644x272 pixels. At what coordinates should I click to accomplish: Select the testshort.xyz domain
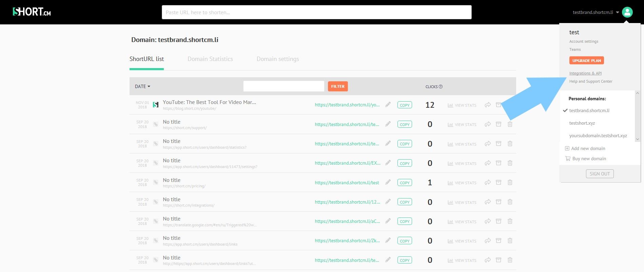582,123
